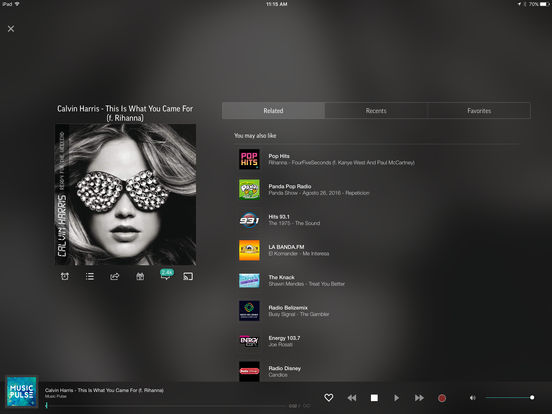Click the Music Pulse station thumbnail

pos(21,391)
